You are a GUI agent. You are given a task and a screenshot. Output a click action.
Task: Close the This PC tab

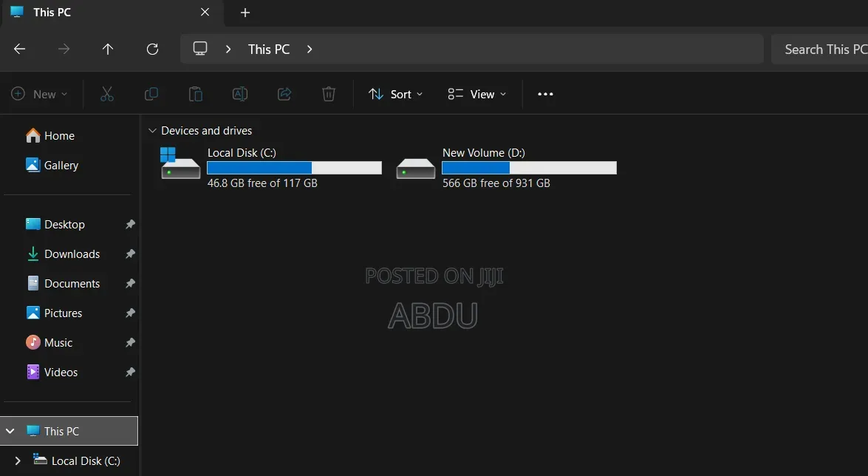pos(205,12)
